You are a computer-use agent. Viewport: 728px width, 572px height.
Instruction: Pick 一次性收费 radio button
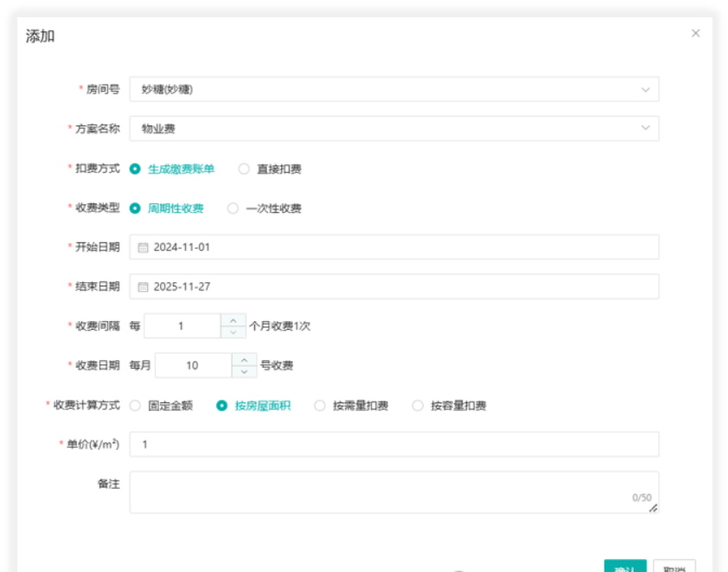[x=233, y=209]
